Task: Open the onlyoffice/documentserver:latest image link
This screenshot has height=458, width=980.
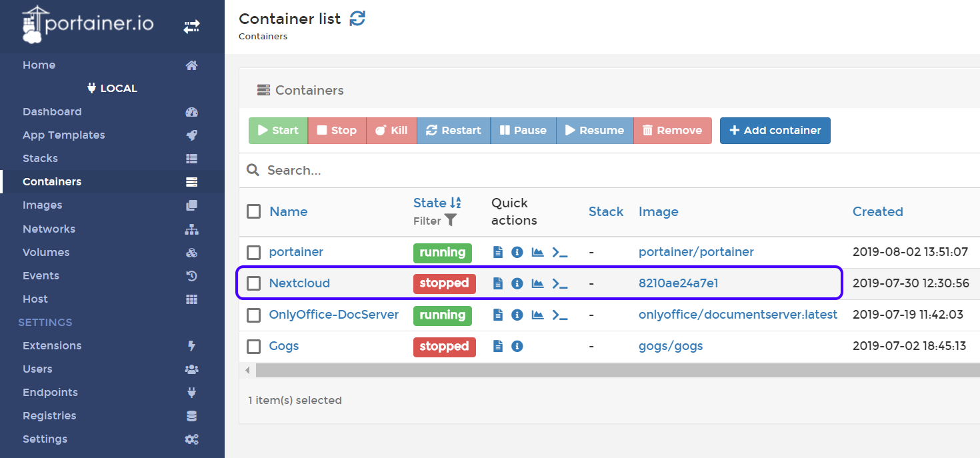Action: coord(737,315)
